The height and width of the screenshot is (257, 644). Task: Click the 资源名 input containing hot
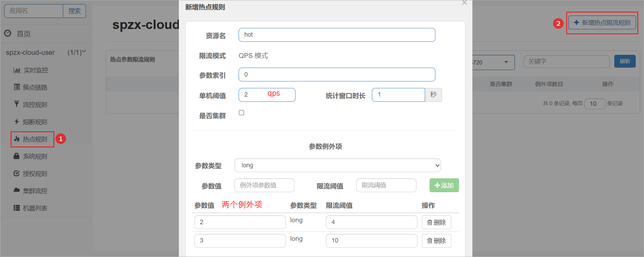tap(337, 35)
